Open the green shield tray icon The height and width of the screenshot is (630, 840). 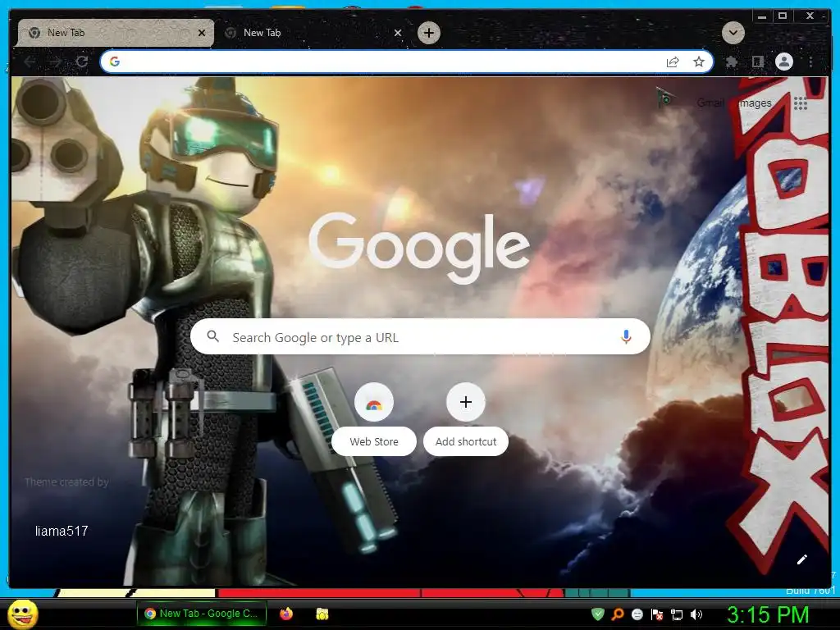click(x=597, y=614)
